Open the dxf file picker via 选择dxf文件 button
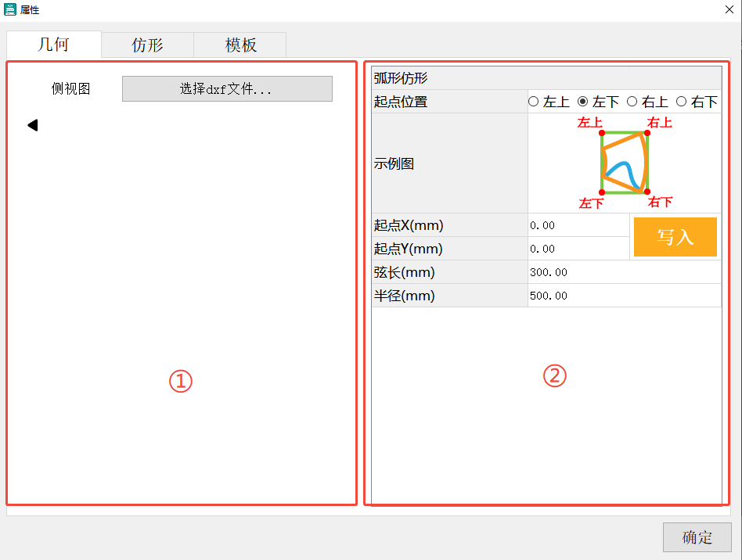Screen dimensions: 742x560 pos(227,88)
